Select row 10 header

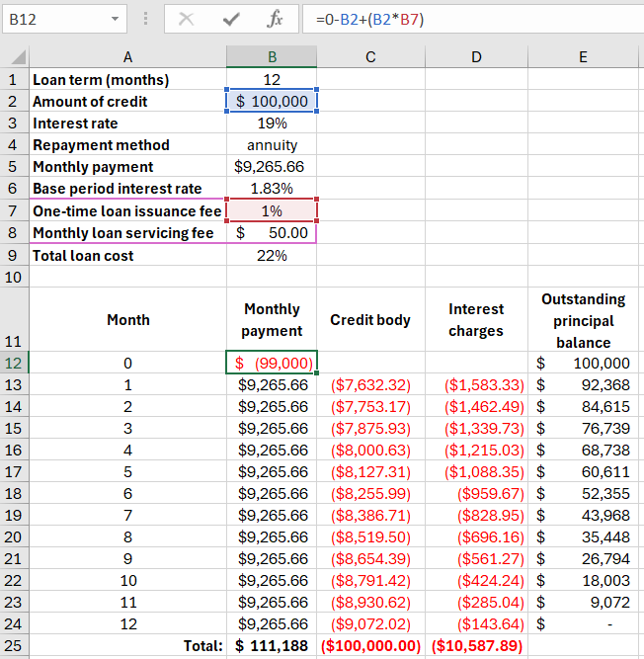click(x=14, y=277)
